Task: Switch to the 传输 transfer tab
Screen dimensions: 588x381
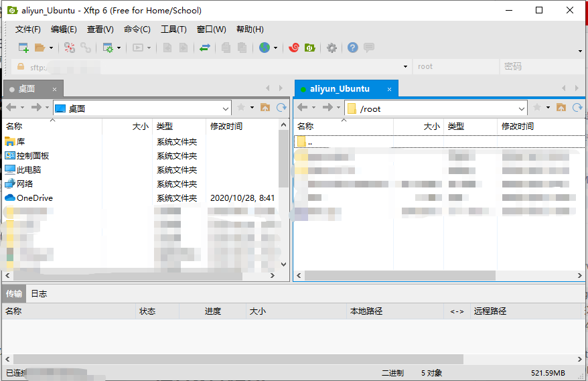Action: pos(14,294)
